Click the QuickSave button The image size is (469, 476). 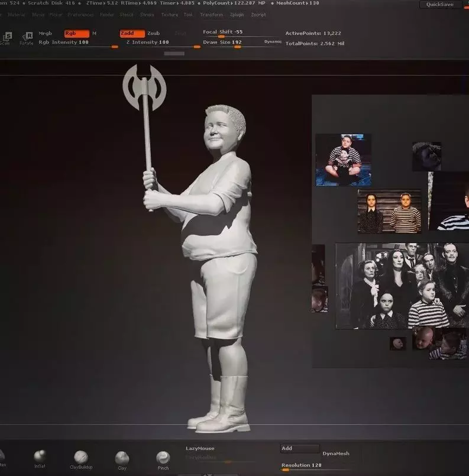[440, 4]
